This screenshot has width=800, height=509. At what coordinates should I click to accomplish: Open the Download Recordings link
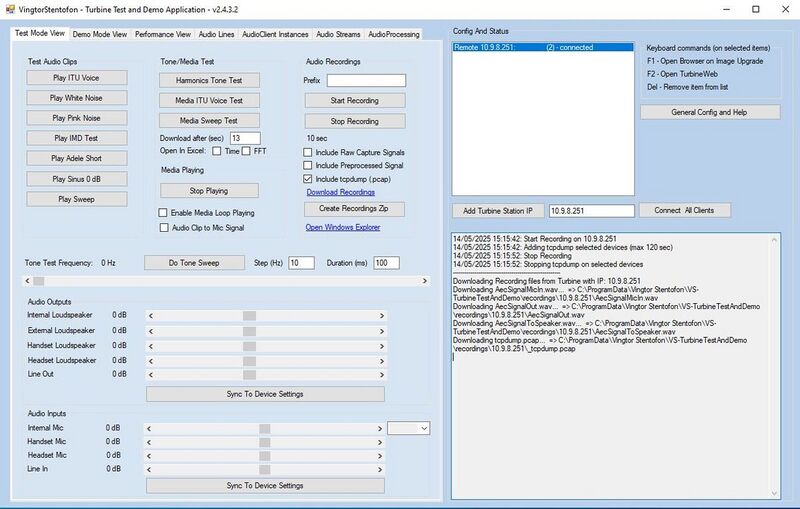[x=341, y=192]
